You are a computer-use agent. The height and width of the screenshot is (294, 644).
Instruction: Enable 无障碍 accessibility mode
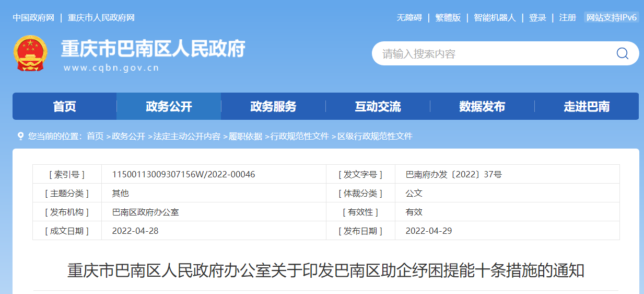[x=409, y=18]
